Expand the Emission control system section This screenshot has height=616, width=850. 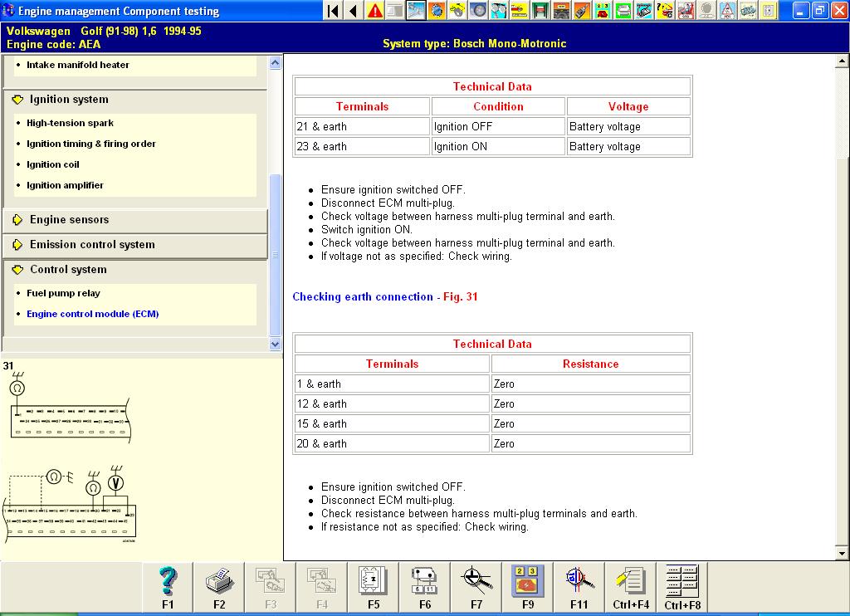tap(92, 245)
